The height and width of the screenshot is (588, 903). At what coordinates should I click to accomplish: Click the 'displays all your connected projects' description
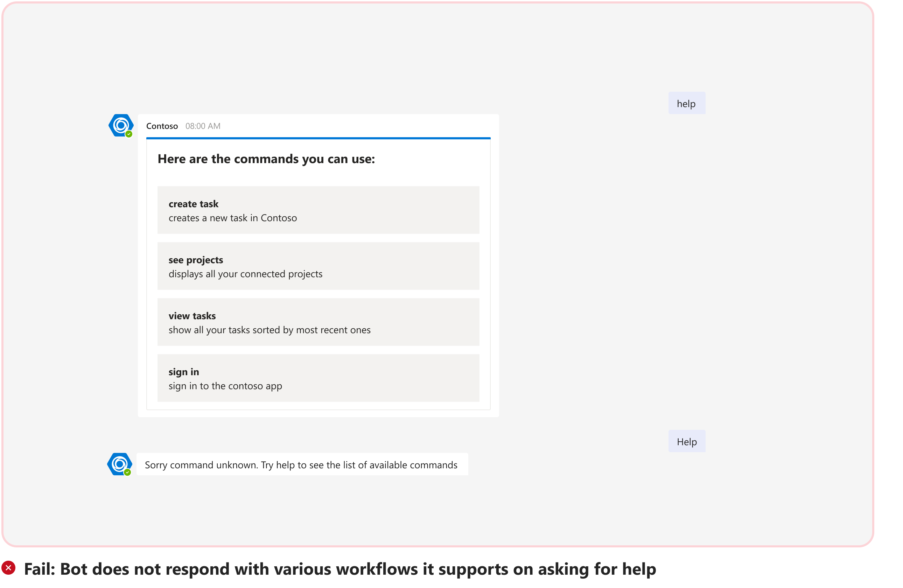pyautogui.click(x=245, y=274)
